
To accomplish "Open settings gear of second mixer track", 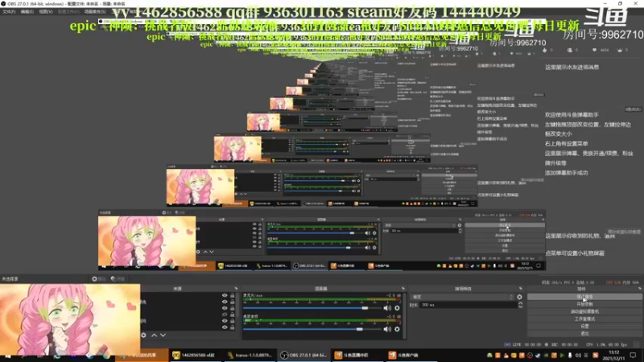I will pyautogui.click(x=397, y=329).
